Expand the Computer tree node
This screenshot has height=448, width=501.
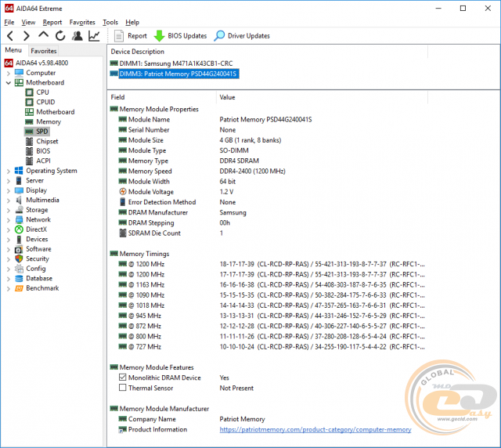9,73
